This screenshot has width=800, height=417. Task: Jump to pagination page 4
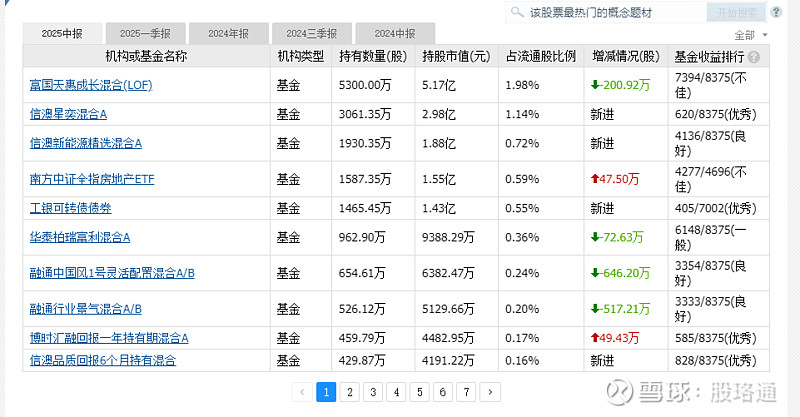pos(396,392)
